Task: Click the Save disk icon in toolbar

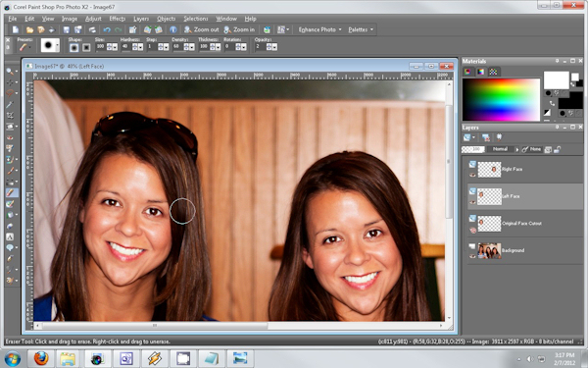Action: pyautogui.click(x=67, y=29)
